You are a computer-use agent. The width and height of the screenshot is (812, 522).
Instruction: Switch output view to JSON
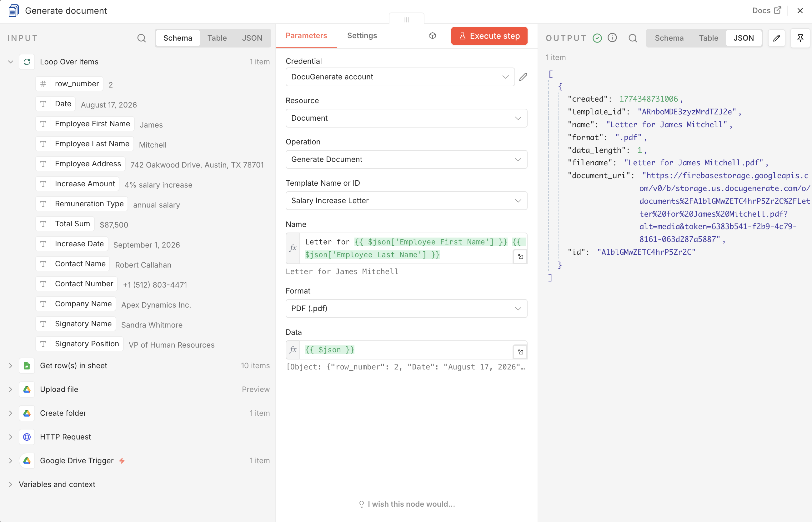[x=744, y=38]
